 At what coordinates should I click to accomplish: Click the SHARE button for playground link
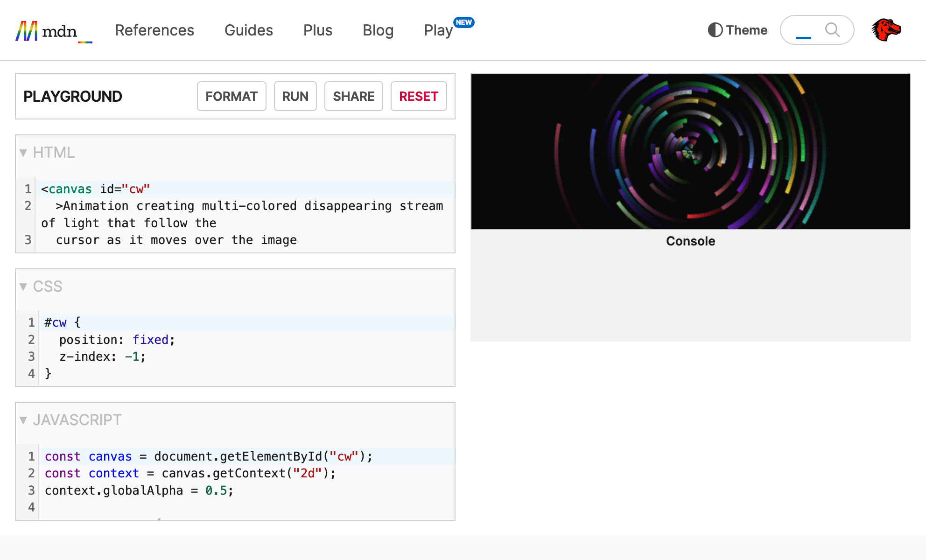coord(354,96)
